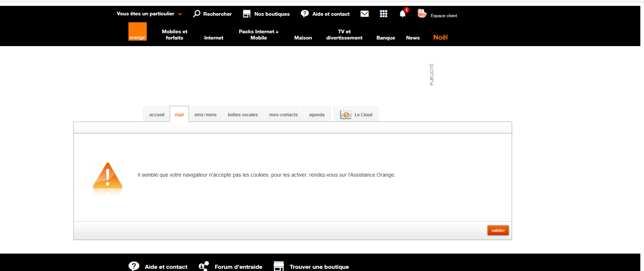This screenshot has height=271, width=644.
Task: Open the search magnifier icon
Action: pos(197,14)
